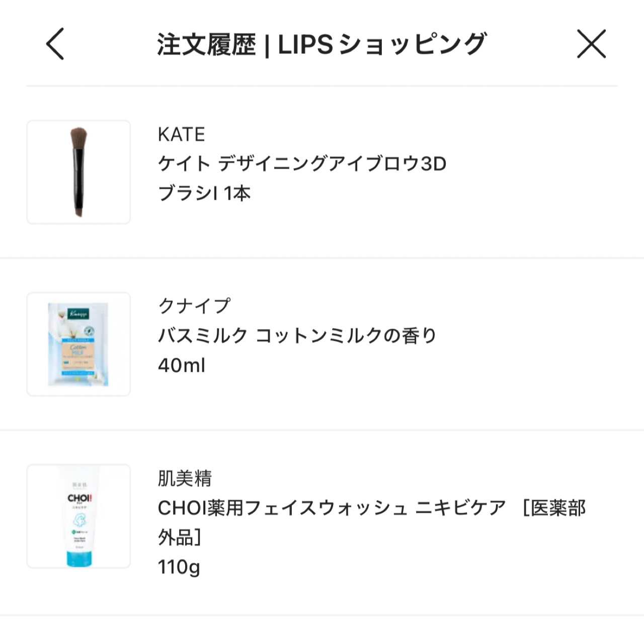This screenshot has height=644, width=644.
Task: Close the order history page
Action: [x=591, y=44]
